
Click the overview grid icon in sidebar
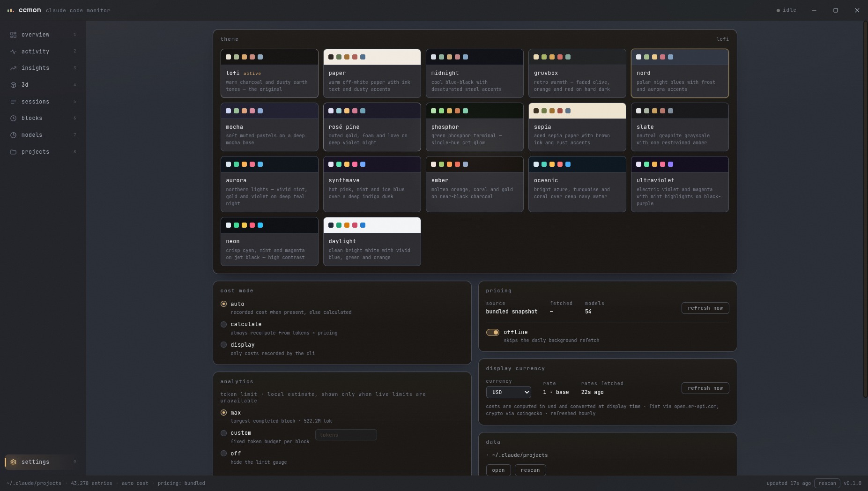13,35
